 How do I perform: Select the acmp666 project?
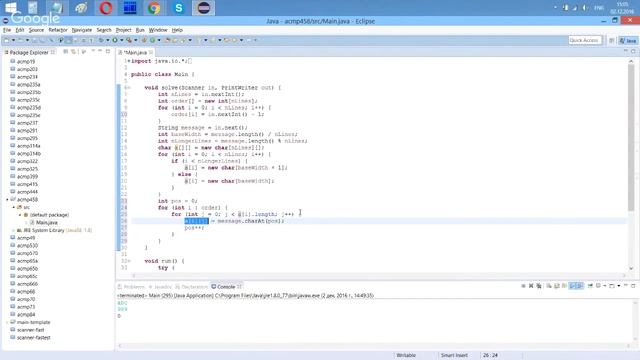(x=27, y=284)
